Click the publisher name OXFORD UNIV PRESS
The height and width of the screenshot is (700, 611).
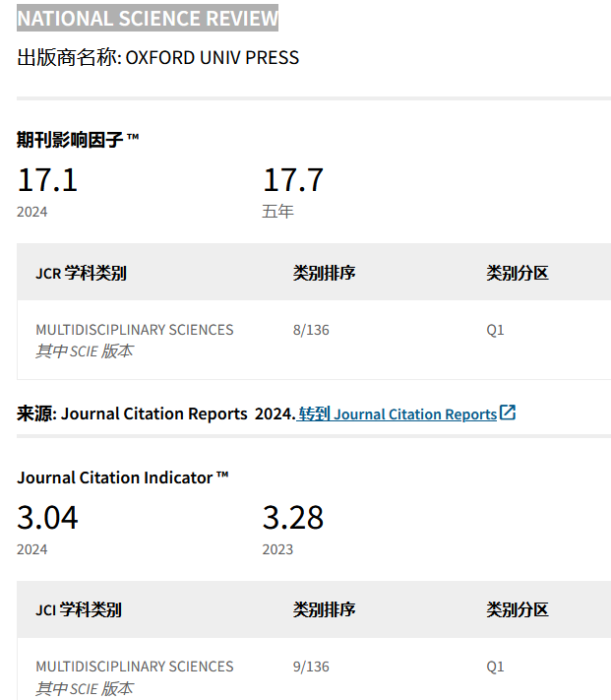[213, 57]
